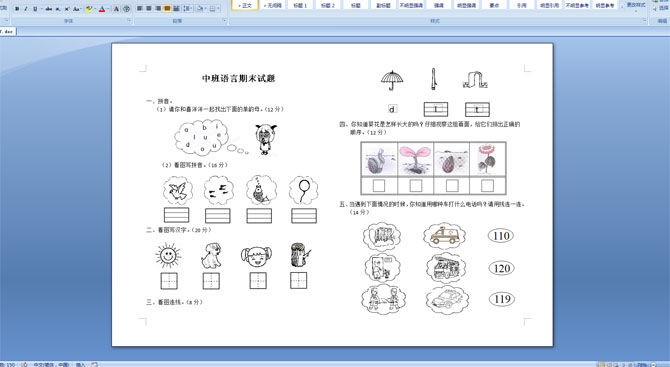670x367 pixels.
Task: Open the font dialog launcher
Action: click(129, 20)
